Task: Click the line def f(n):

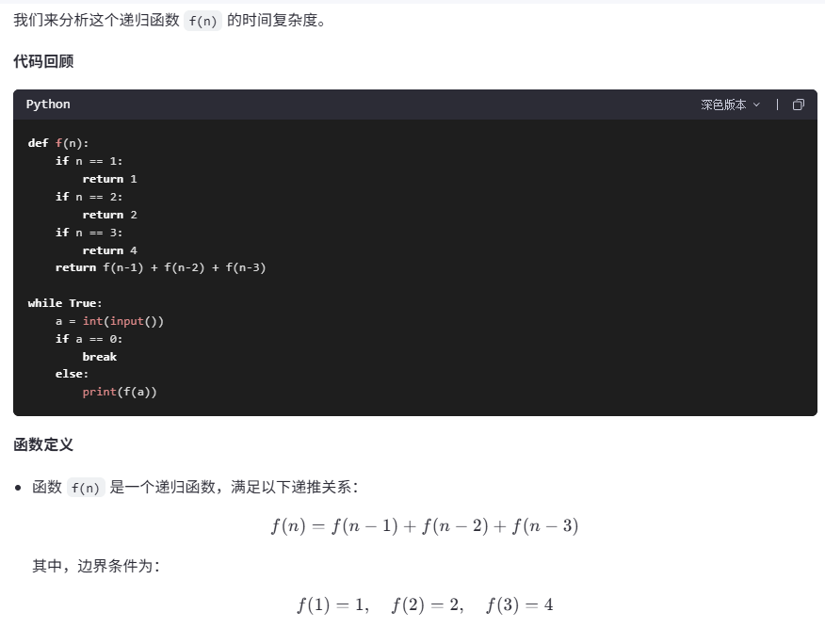Action: [58, 143]
